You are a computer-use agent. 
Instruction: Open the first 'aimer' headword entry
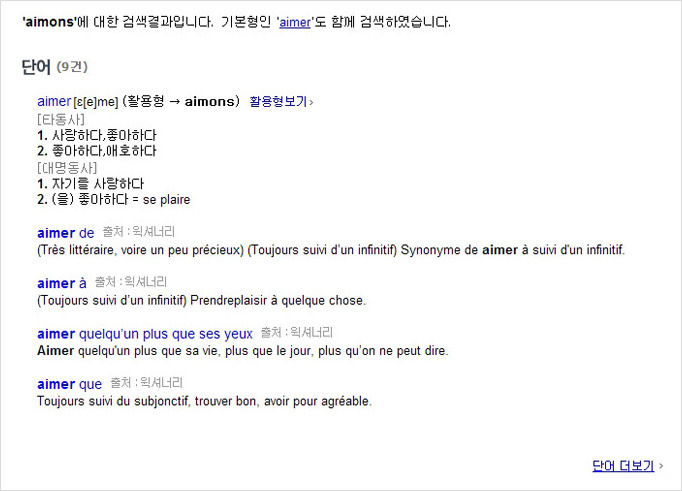pyautogui.click(x=53, y=101)
